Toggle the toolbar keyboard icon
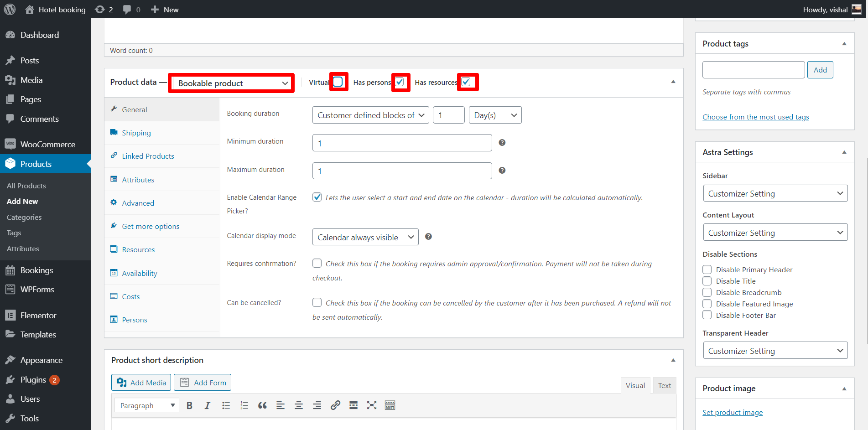868x430 pixels. coord(390,405)
